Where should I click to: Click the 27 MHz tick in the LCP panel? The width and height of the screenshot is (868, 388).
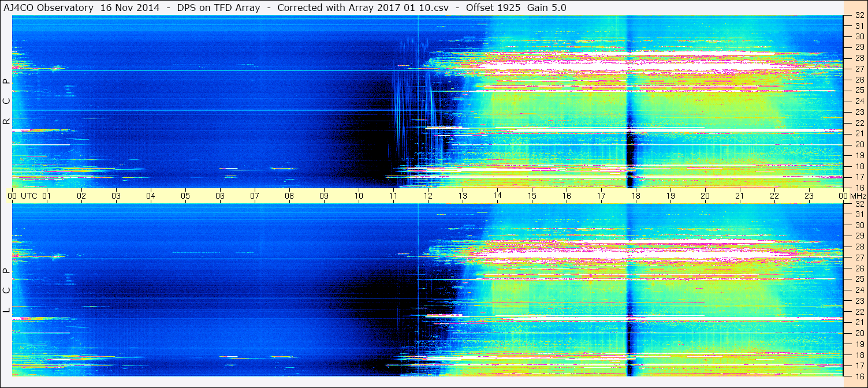(859, 258)
